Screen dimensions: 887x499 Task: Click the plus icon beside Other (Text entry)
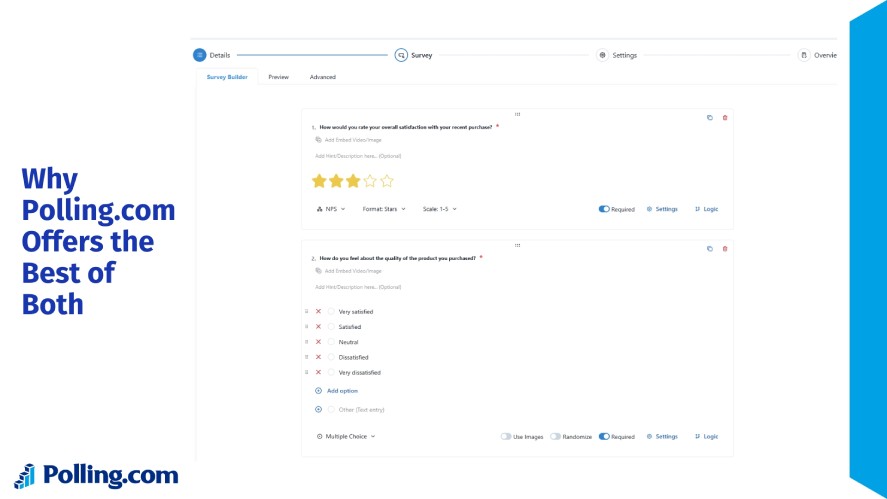pyautogui.click(x=318, y=410)
